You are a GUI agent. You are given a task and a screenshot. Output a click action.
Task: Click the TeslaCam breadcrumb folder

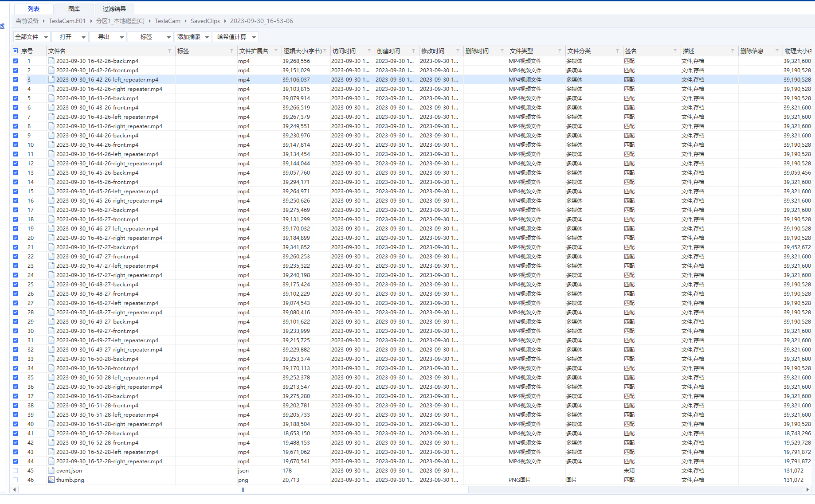click(168, 21)
